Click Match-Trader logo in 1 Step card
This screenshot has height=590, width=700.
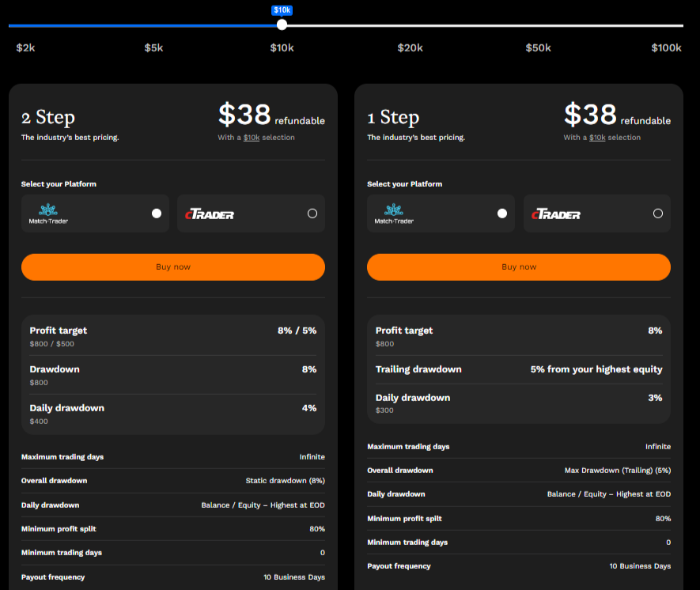(394, 214)
